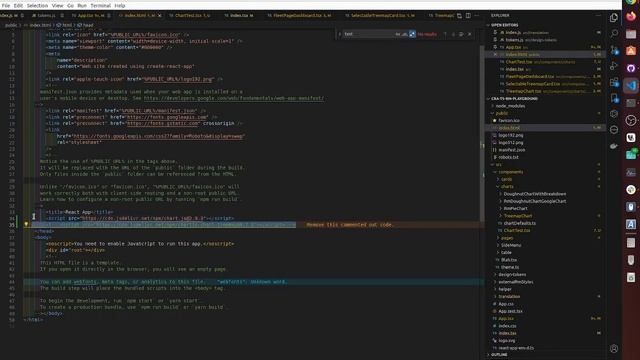
Task: Click the lightbulb quick fix icon
Action: coord(26,224)
